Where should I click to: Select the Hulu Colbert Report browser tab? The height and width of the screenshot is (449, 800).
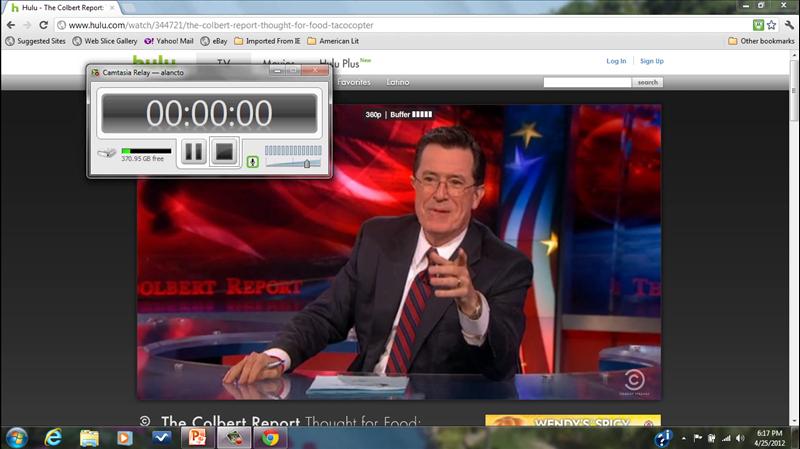point(62,8)
